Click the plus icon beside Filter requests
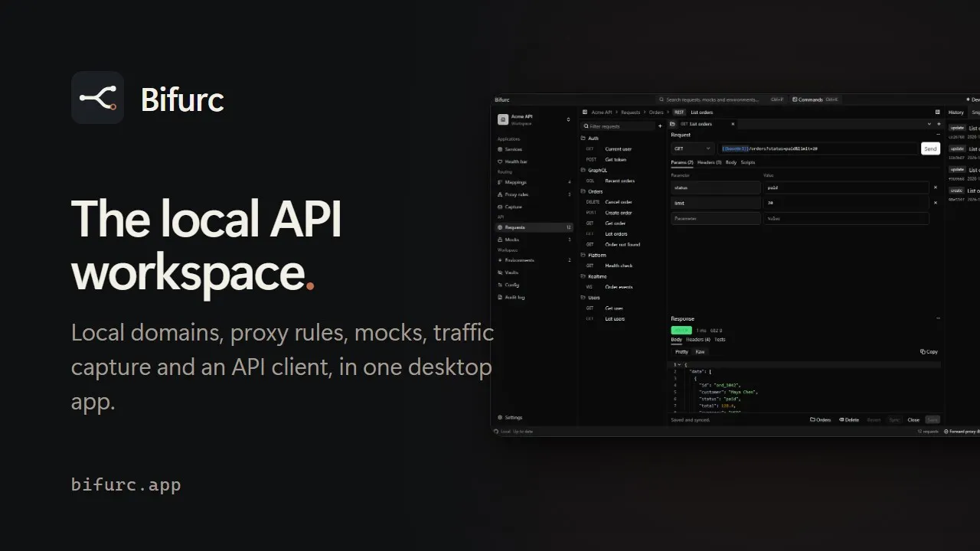The height and width of the screenshot is (551, 980). (660, 126)
